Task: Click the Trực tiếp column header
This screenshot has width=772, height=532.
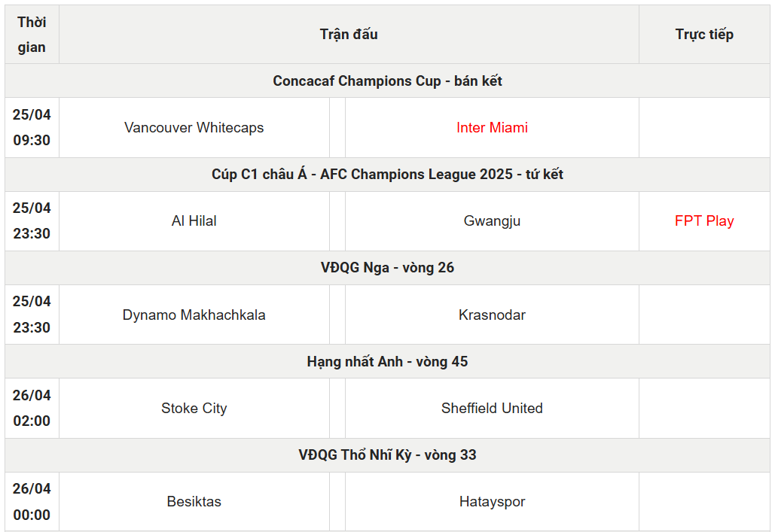Action: coord(704,35)
